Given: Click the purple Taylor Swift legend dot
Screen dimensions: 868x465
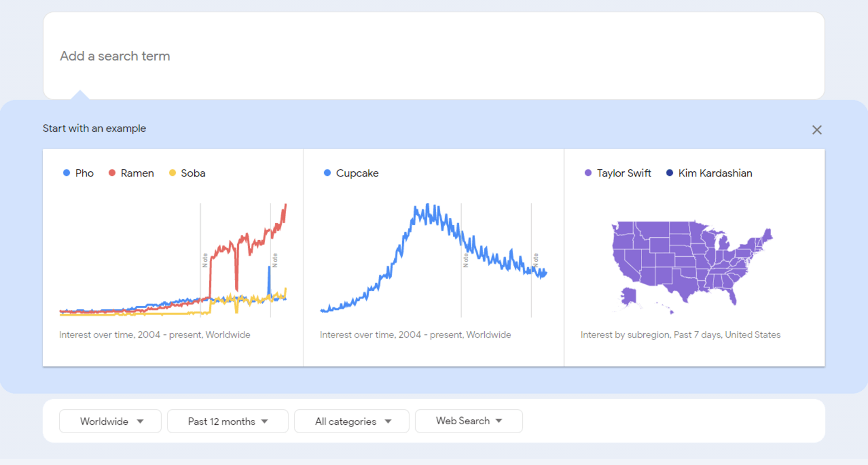Looking at the screenshot, I should pos(587,173).
